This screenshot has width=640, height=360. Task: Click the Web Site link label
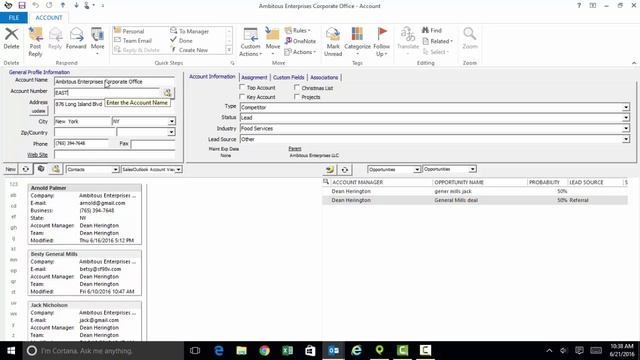coord(37,155)
